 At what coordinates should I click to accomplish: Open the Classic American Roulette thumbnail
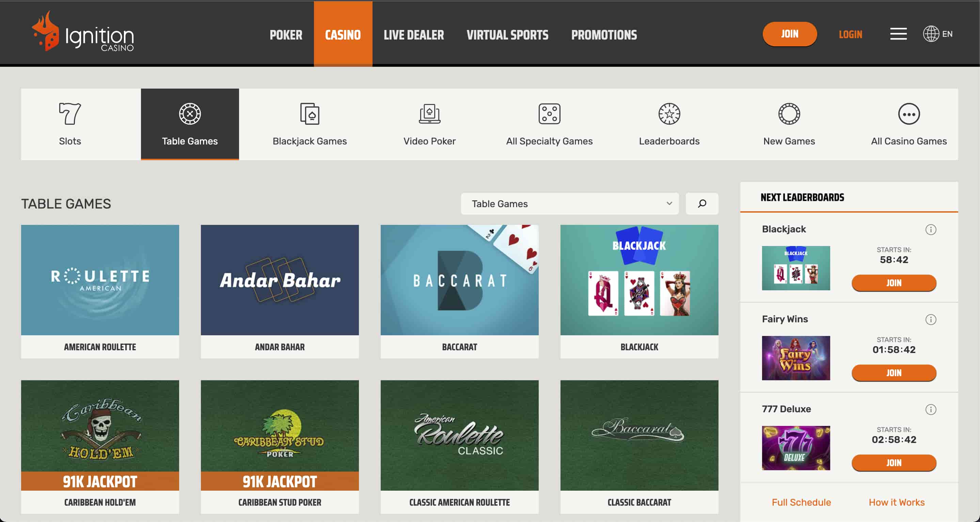coord(459,435)
